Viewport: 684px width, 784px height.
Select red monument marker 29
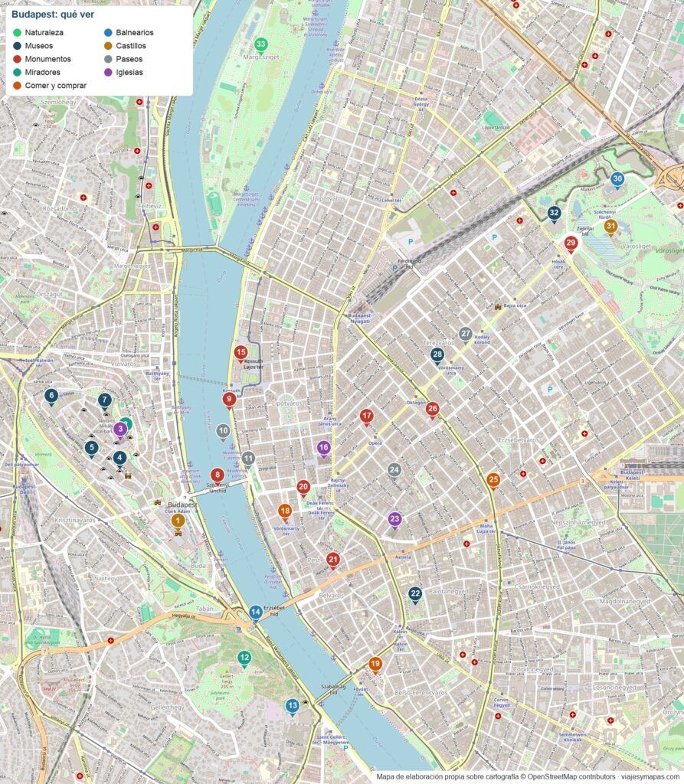pyautogui.click(x=571, y=244)
